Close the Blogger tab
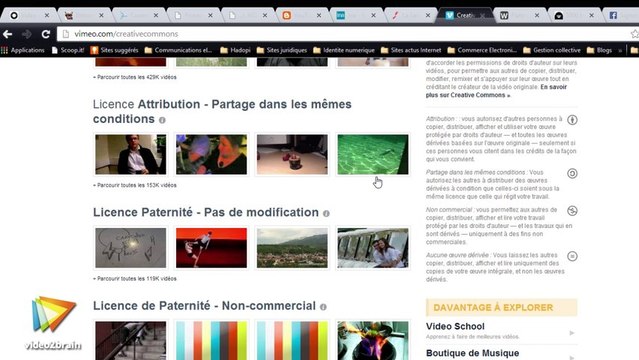 point(319,15)
